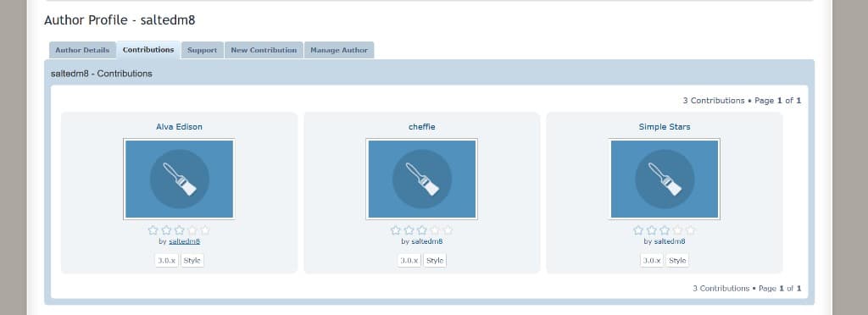
Task: Click third rating star of Simple Stars
Action: (x=665, y=229)
